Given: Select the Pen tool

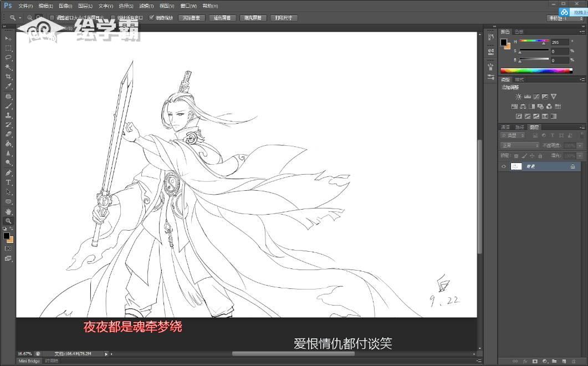Looking at the screenshot, I should pyautogui.click(x=8, y=172).
